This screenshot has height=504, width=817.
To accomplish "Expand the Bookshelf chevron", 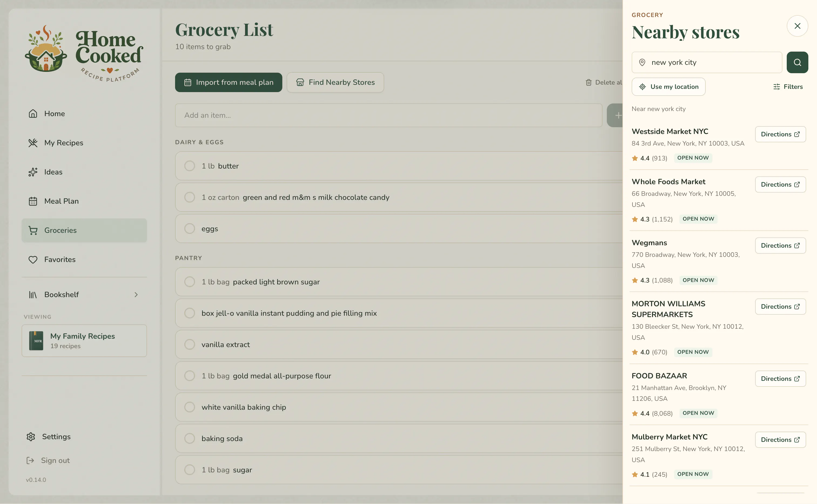I will click(136, 295).
